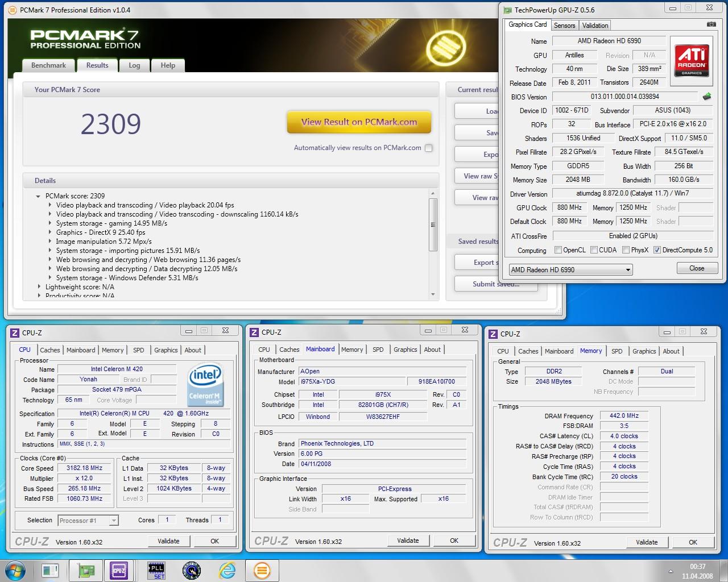Toggle the OpenCL checkbox in GPU-Z
Screen dimensions: 728x582
click(558, 250)
